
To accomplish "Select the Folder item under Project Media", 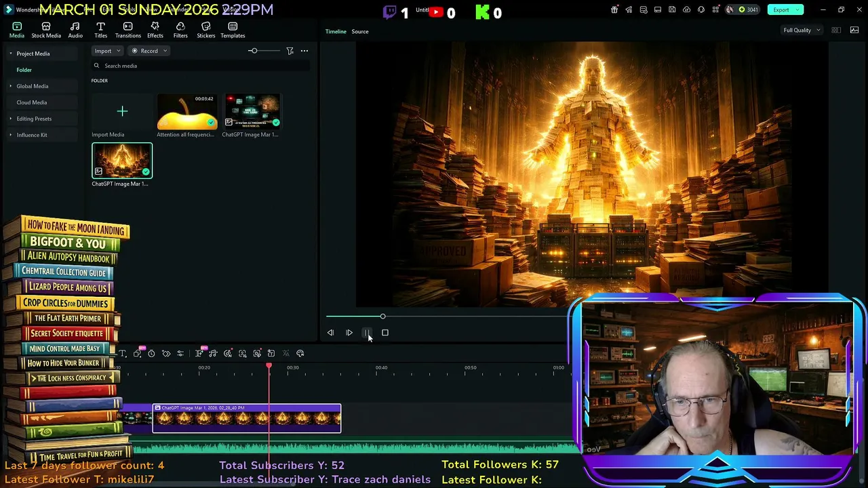I will coord(24,70).
